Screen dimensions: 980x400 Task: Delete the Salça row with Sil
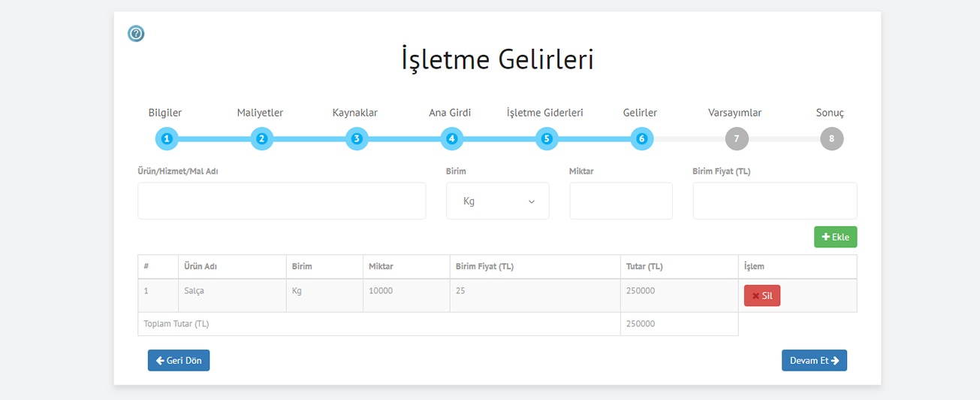(762, 295)
